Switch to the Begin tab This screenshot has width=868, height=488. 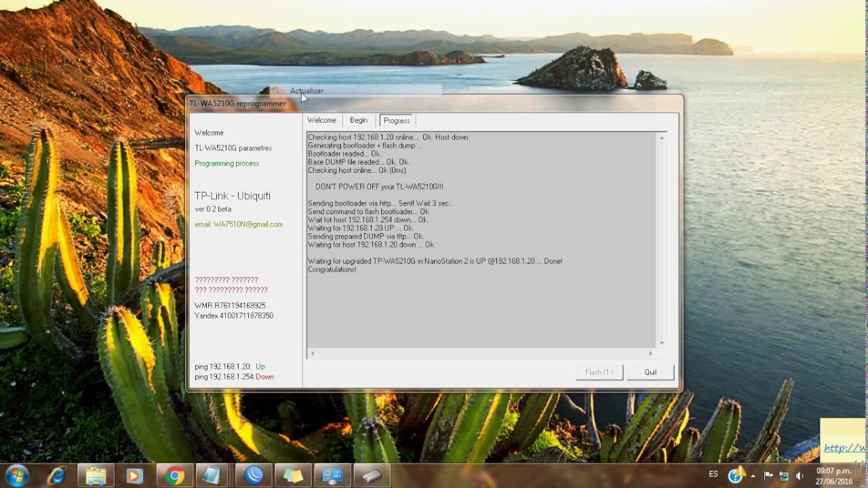[x=359, y=120]
